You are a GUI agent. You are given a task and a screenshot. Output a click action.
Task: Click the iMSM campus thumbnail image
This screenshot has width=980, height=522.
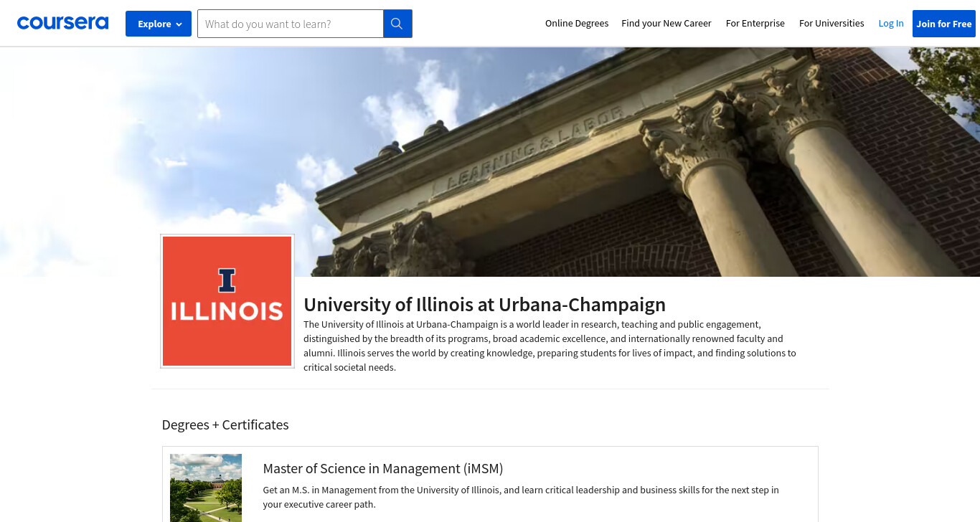tap(206, 488)
